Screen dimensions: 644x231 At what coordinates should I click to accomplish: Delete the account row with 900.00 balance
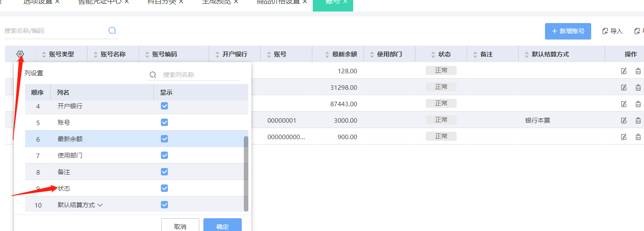click(638, 137)
